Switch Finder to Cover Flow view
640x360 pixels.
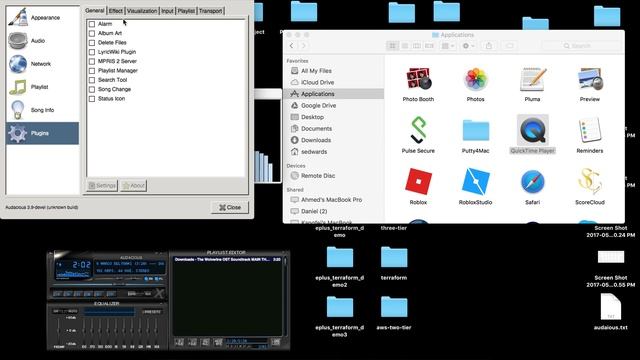click(429, 46)
